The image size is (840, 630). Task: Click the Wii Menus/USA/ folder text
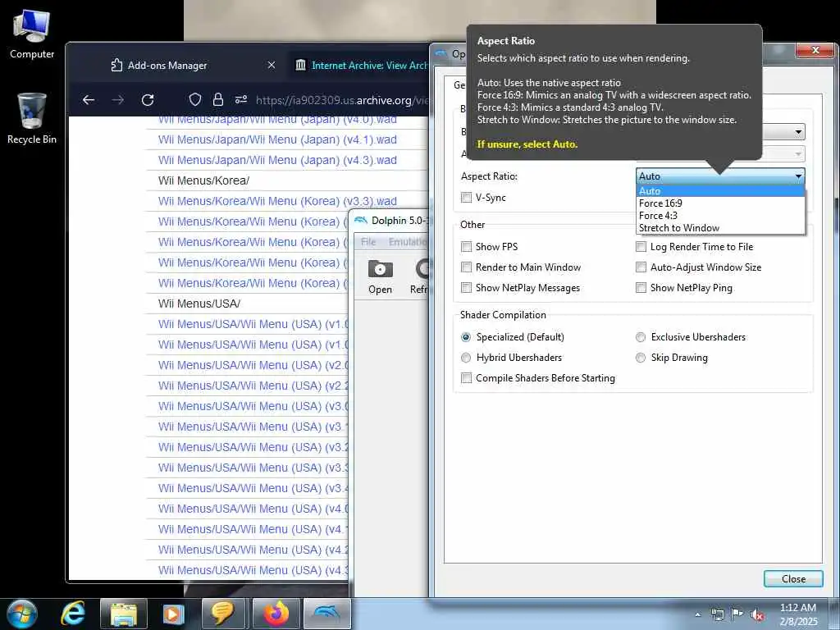click(199, 304)
